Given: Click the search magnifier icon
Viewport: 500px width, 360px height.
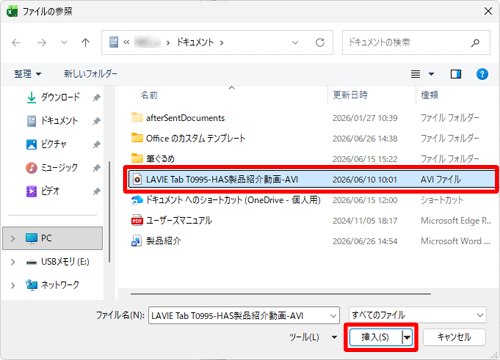Looking at the screenshot, I should pos(475,43).
